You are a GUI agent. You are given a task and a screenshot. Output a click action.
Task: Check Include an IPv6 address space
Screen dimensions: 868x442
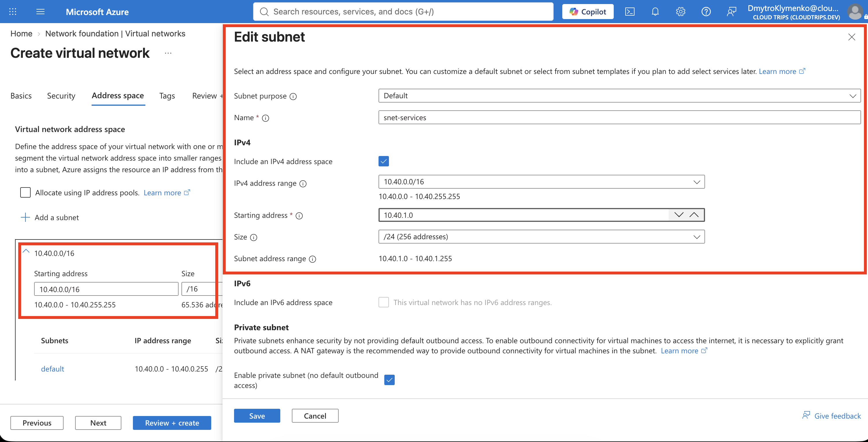click(383, 302)
